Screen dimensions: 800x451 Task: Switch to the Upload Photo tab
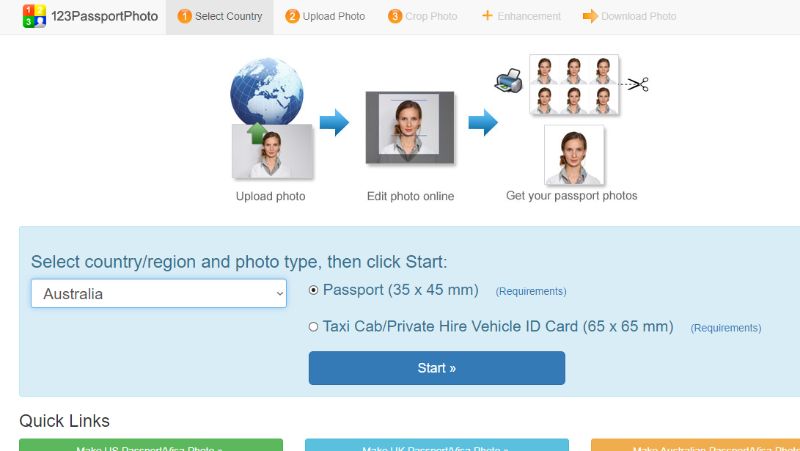[x=326, y=16]
